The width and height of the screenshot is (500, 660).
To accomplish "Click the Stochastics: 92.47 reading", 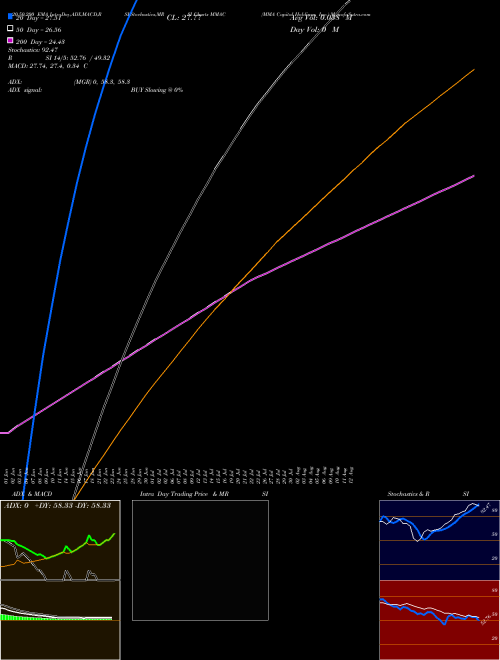I will pos(33,50).
